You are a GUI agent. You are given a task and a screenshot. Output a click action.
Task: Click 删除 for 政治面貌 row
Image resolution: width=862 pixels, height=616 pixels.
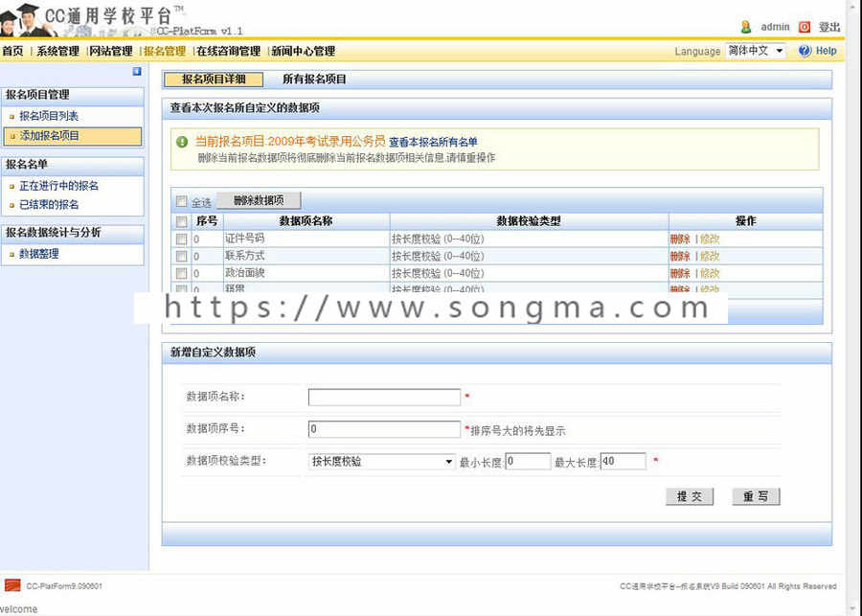(x=680, y=273)
